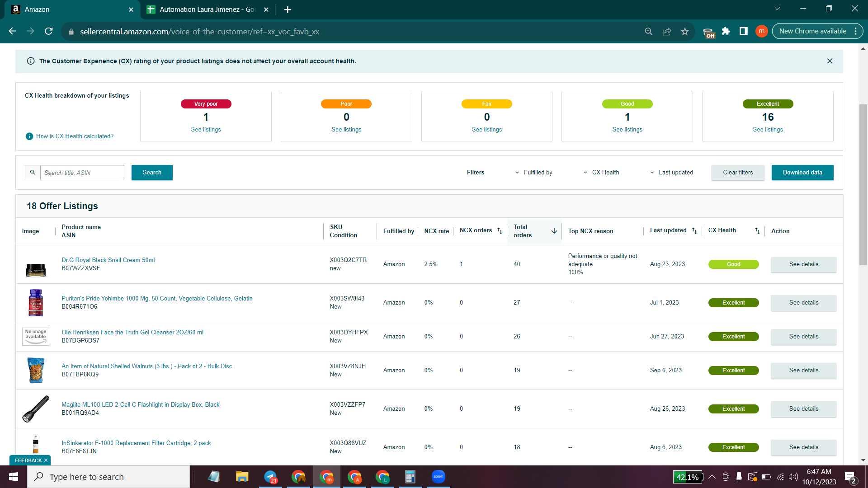Screen dimensions: 868x488
Task: Open the volume control in system tray
Action: pyautogui.click(x=793, y=477)
